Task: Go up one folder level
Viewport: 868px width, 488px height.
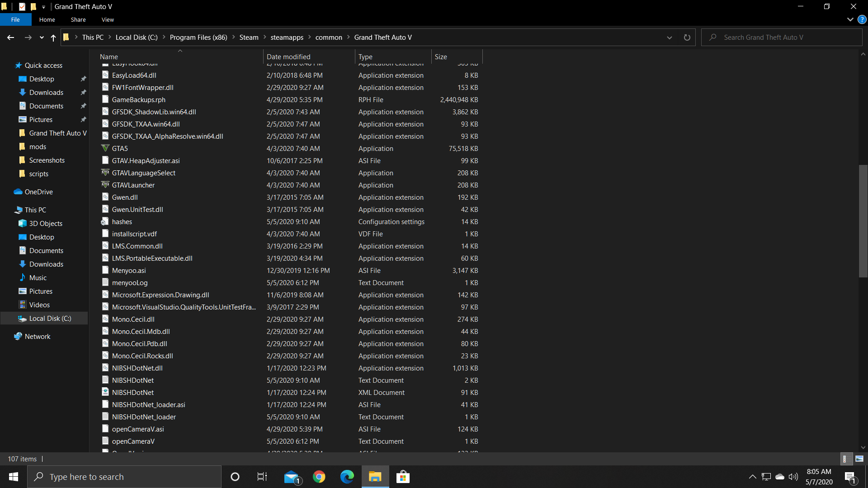Action: click(53, 38)
